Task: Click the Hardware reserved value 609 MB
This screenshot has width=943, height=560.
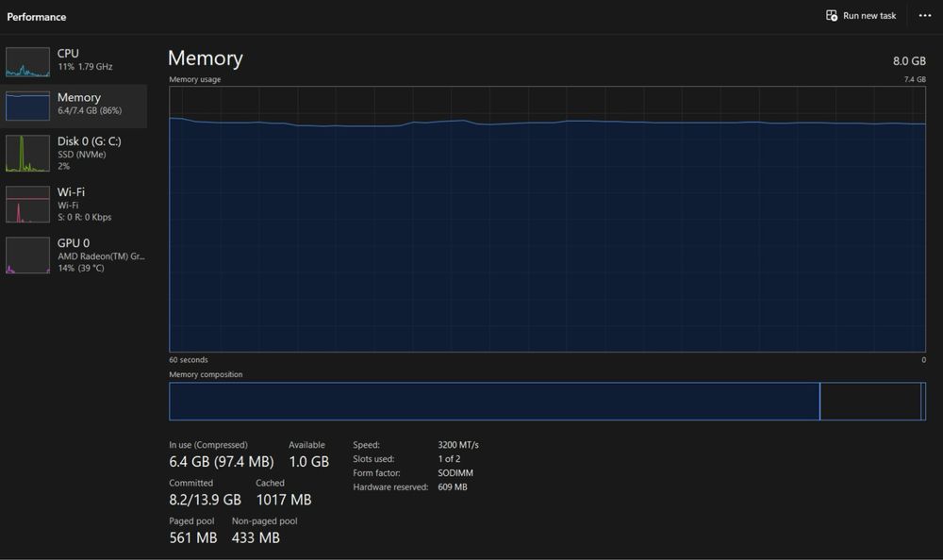Action: point(453,486)
